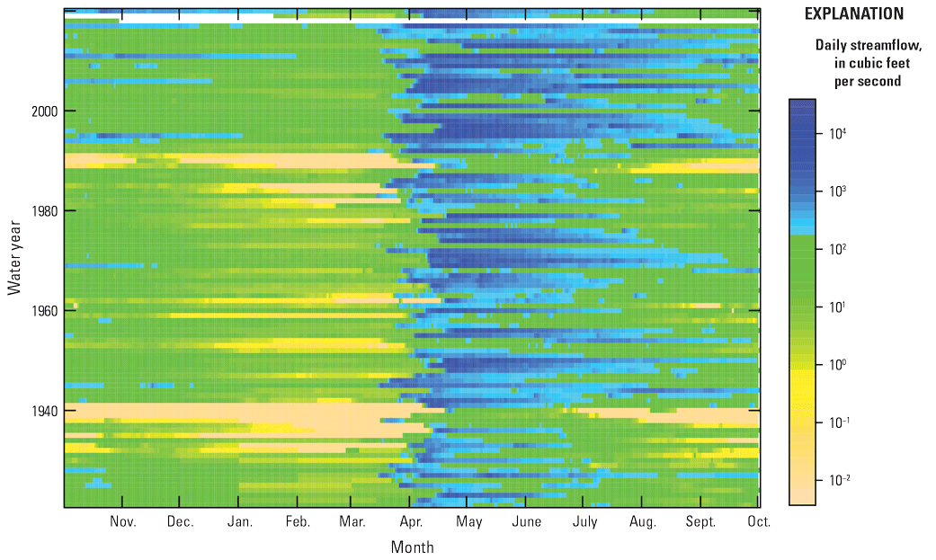
Task: Click the tan bottom of the colorbar
Action: (x=802, y=494)
